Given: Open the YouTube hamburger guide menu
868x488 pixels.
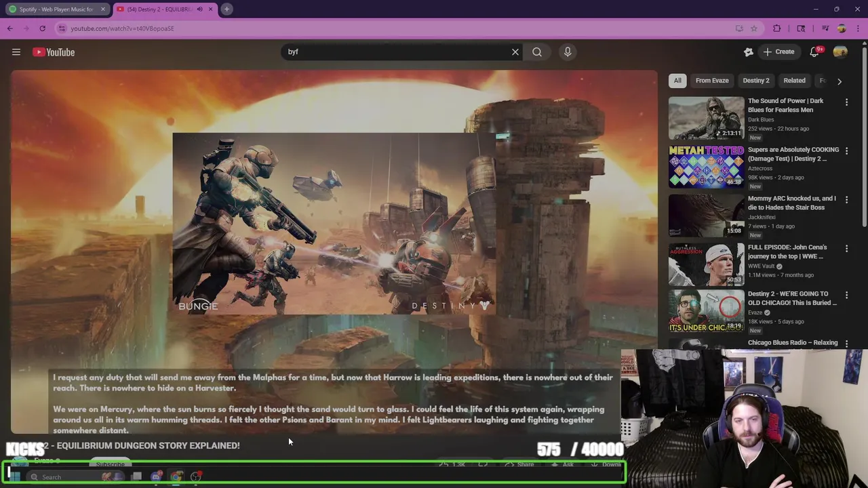Looking at the screenshot, I should (16, 52).
